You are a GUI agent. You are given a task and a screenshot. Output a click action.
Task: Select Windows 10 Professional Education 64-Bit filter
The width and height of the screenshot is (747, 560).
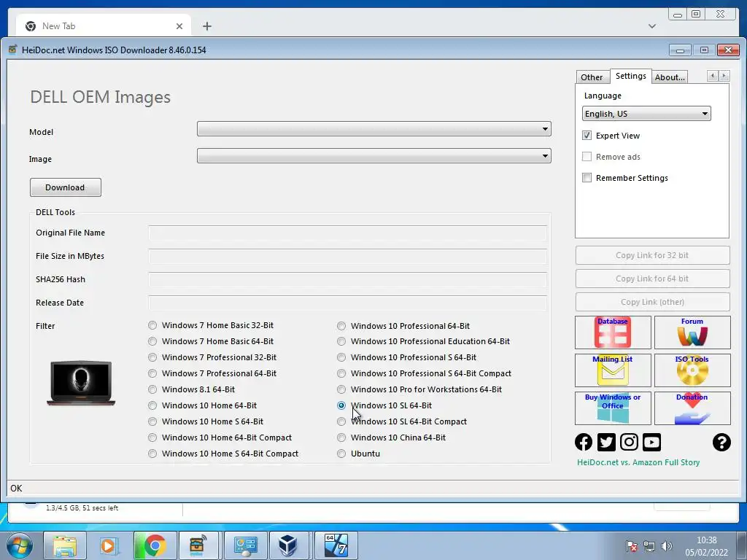pos(341,341)
